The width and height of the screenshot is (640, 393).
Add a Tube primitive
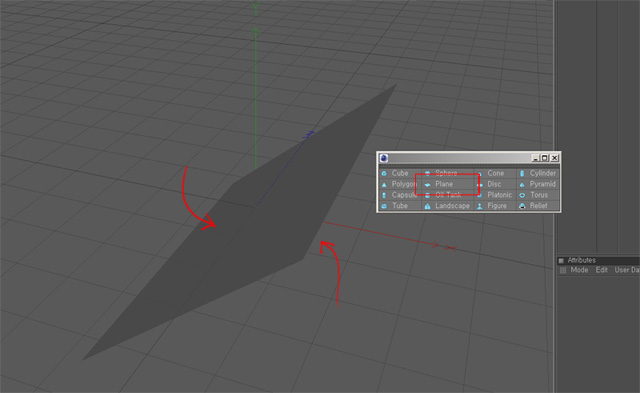tap(395, 206)
